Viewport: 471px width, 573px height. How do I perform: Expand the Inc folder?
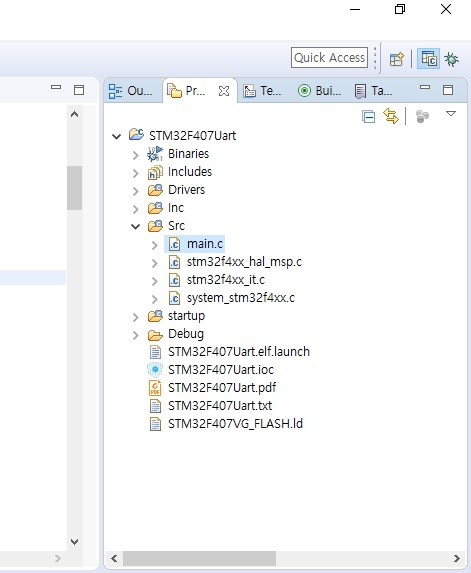coord(136,209)
